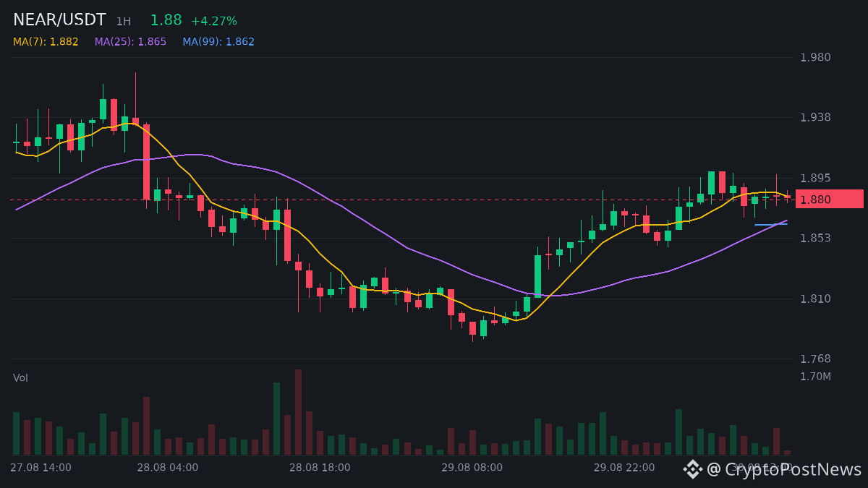This screenshot has width=868, height=488.
Task: Click the tallest red volume bar
Action: tap(298, 412)
